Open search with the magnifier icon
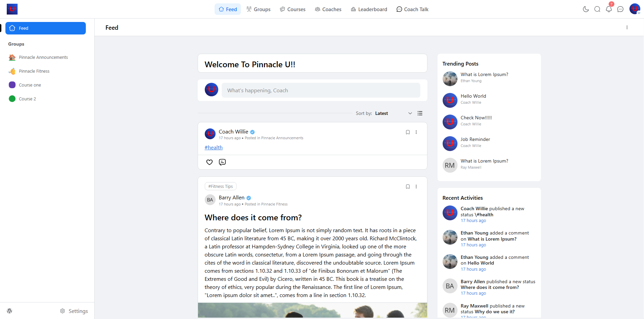Screen dimensions: 644x319 click(597, 9)
